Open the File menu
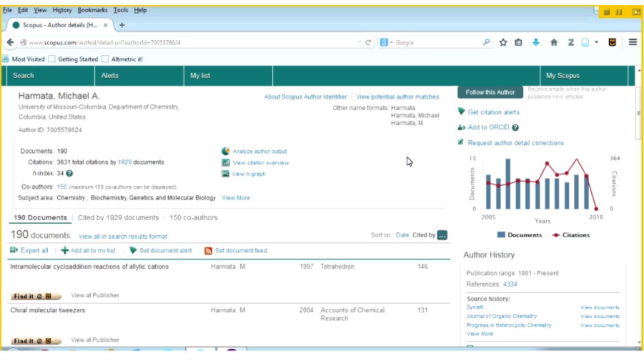644x362 pixels. (x=8, y=10)
